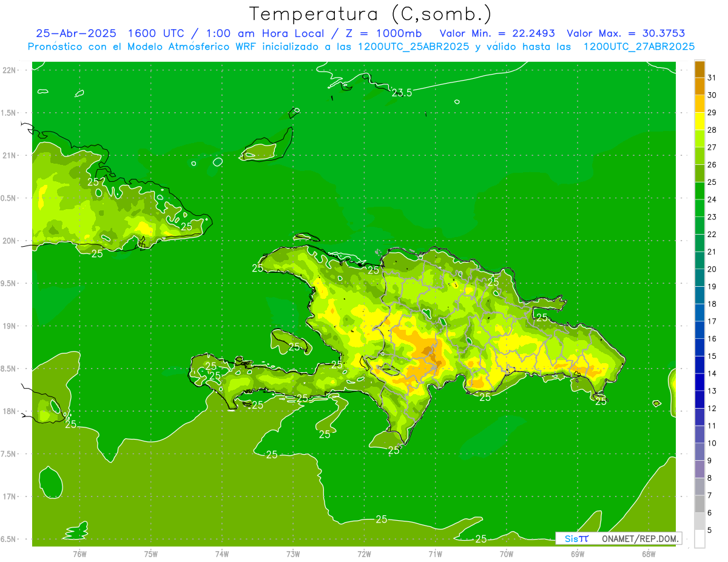Click the "70W" longitude label
This screenshot has height=562, width=728.
click(x=506, y=554)
